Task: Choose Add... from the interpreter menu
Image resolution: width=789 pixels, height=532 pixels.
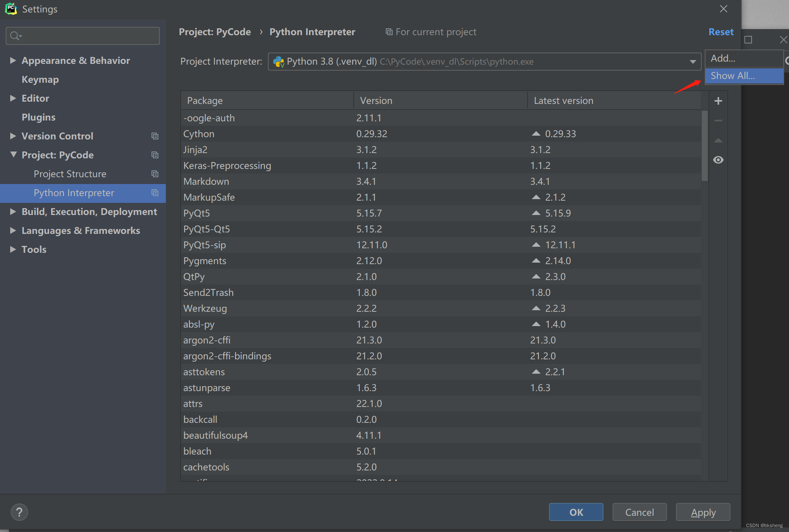Action: [x=744, y=58]
